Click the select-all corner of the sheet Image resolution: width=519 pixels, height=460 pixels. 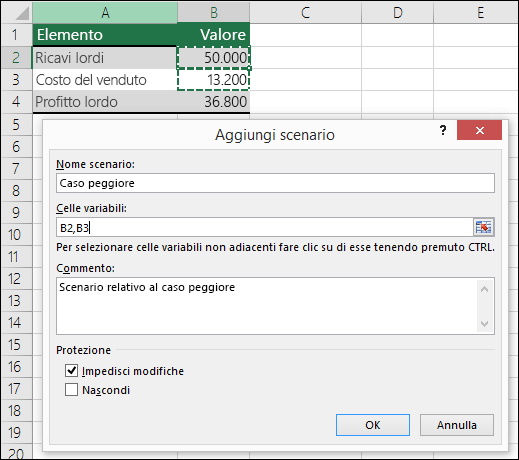pos(17,13)
